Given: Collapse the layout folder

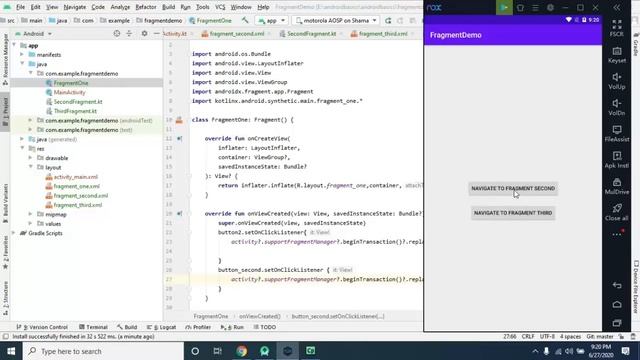Looking at the screenshot, I should click(30, 167).
